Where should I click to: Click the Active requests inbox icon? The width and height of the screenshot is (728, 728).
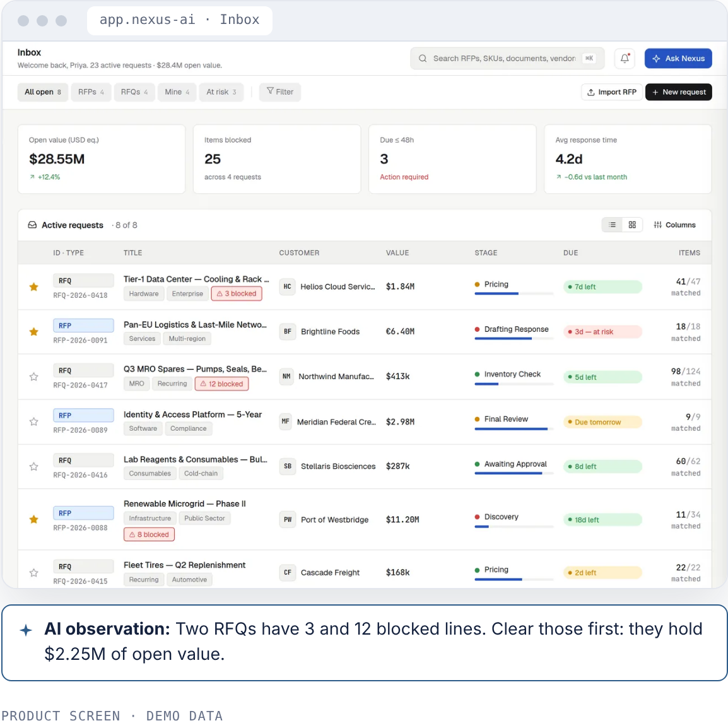(x=32, y=225)
